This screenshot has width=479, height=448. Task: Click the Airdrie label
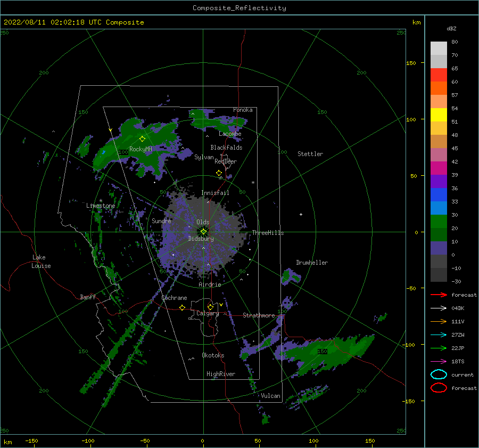point(210,284)
